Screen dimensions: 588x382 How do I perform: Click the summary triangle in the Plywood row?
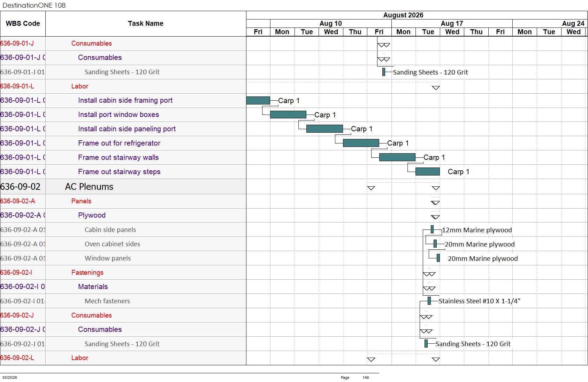pos(435,217)
